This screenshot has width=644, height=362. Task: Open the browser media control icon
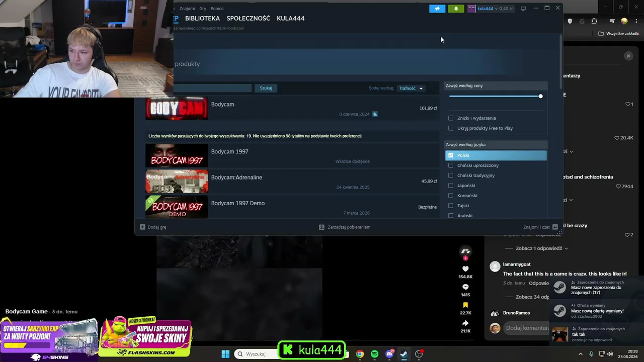click(612, 21)
